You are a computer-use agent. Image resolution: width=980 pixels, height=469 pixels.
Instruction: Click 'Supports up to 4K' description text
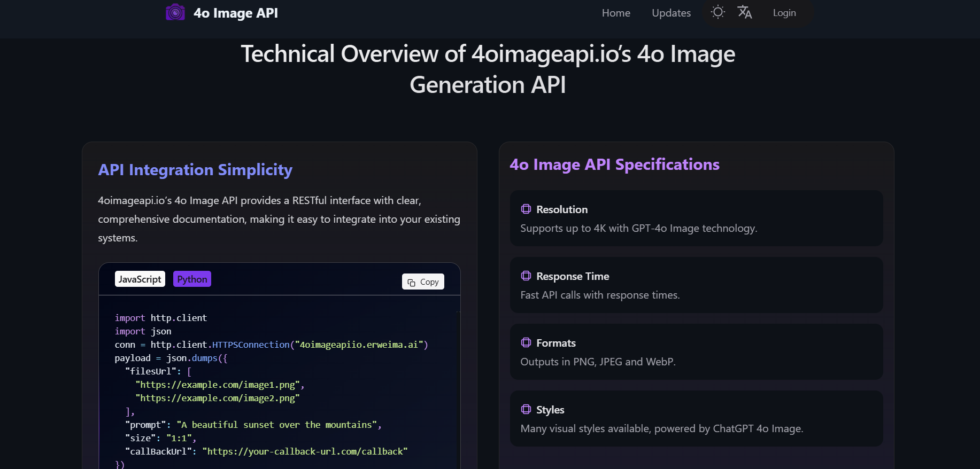[639, 228]
